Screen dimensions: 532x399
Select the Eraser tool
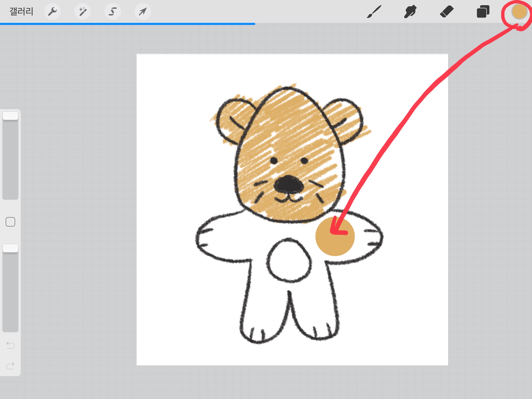click(447, 11)
